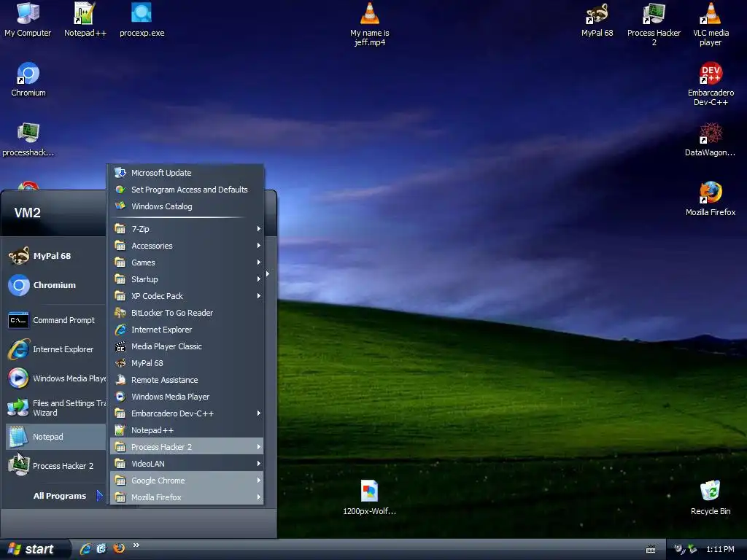Open Windows Catalog
Screen dimensions: 747x560
point(187,206)
